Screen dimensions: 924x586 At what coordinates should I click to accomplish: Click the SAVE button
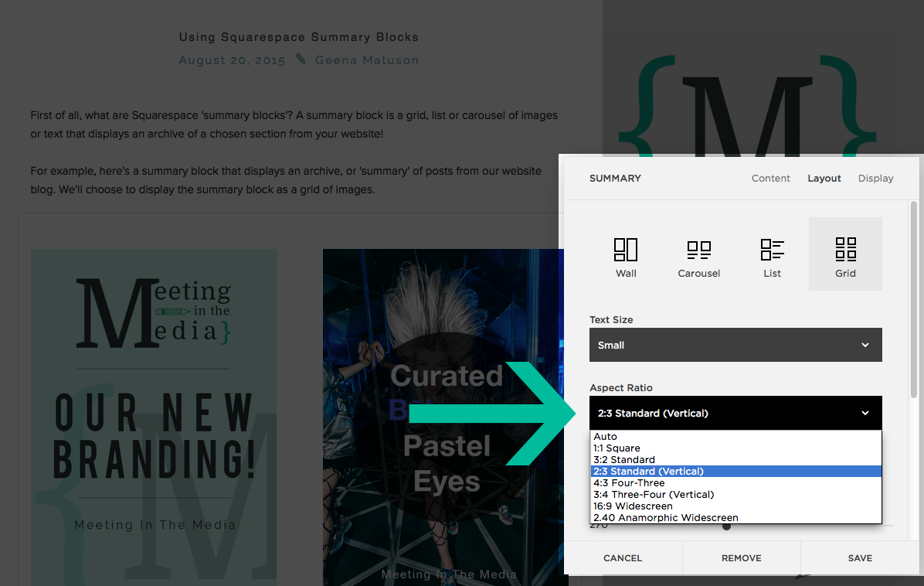click(x=860, y=557)
